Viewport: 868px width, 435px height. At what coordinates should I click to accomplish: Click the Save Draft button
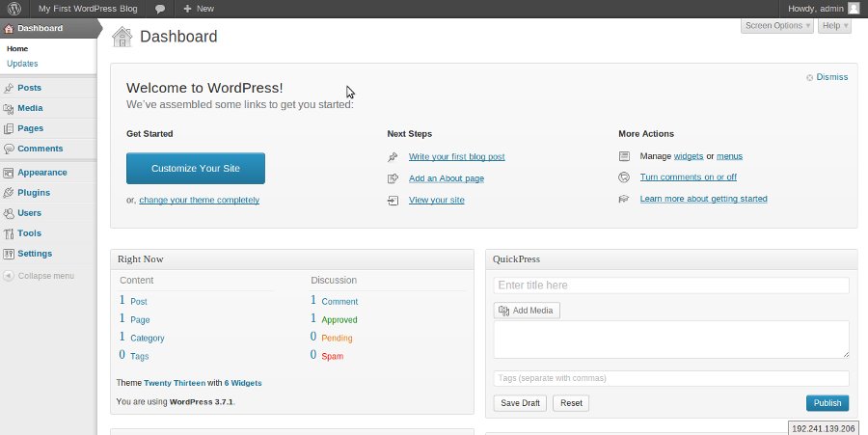coord(520,403)
